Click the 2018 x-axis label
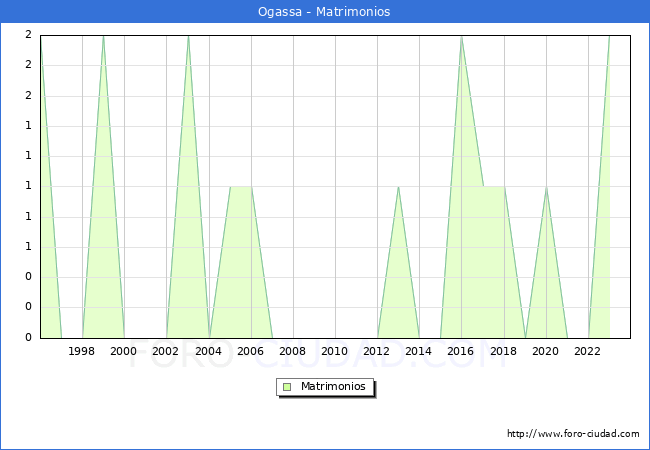The width and height of the screenshot is (650, 450). click(x=504, y=351)
